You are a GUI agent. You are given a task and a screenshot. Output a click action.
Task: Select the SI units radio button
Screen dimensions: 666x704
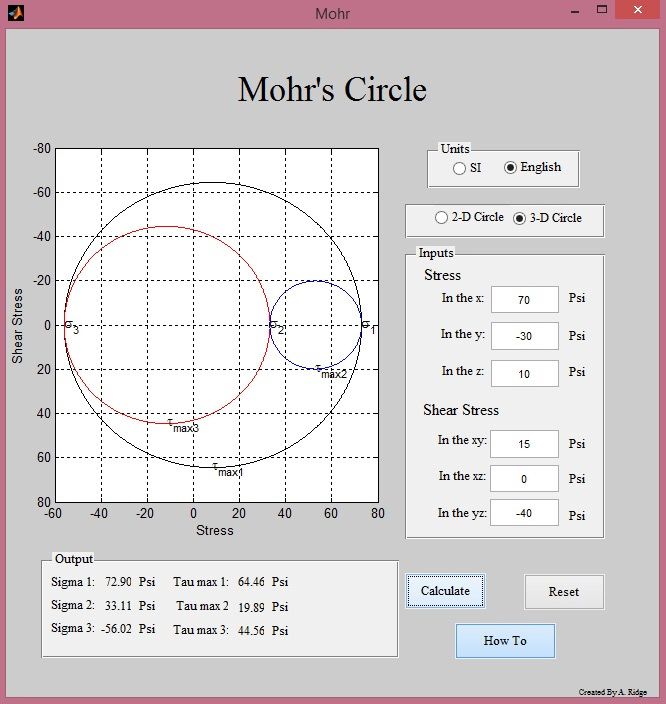pos(459,168)
